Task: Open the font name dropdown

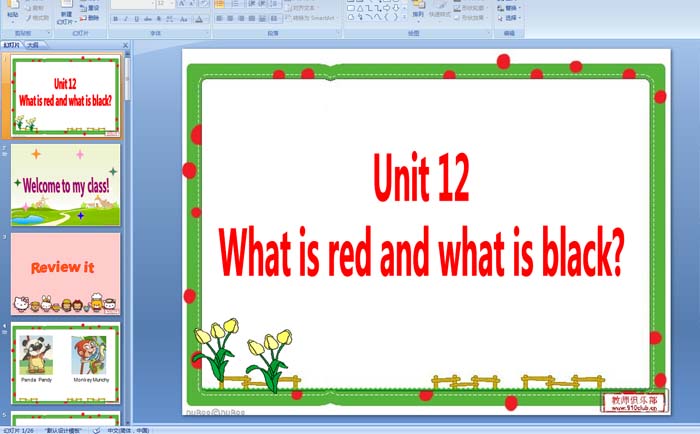Action: coord(153,4)
